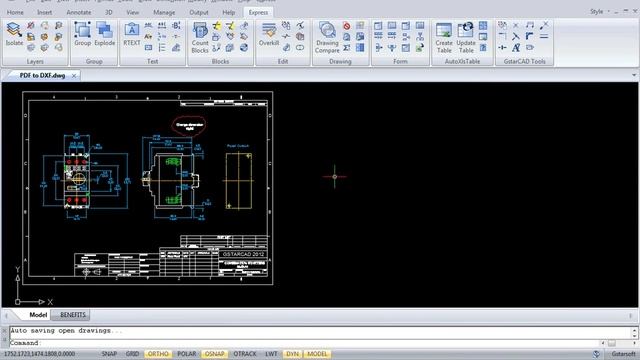This screenshot has width=640, height=360.
Task: Click the ABC text icon in Text panel
Action: click(149, 26)
